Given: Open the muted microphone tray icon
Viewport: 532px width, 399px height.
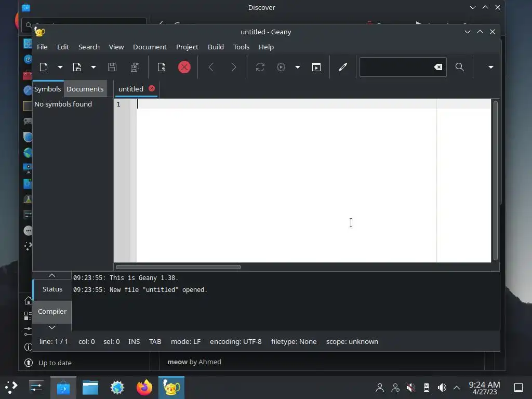Looking at the screenshot, I should (x=410, y=388).
